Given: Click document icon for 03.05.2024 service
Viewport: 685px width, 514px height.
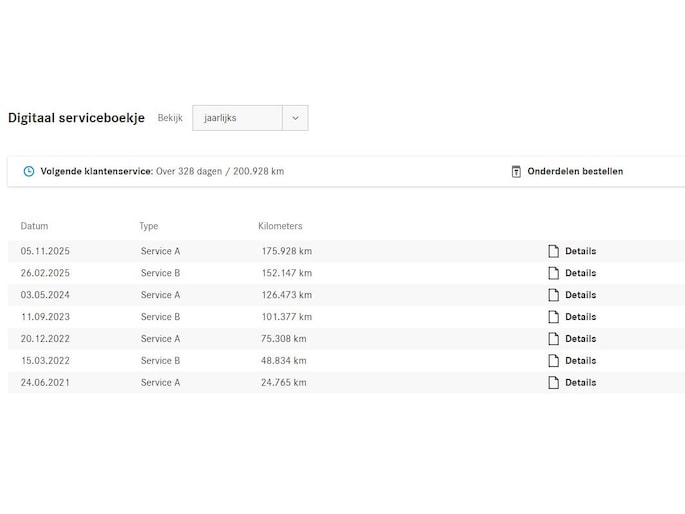Looking at the screenshot, I should point(553,295).
